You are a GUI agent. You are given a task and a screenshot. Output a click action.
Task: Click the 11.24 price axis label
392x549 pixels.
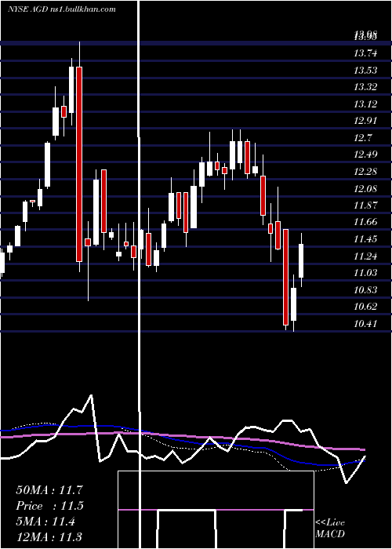coord(365,256)
